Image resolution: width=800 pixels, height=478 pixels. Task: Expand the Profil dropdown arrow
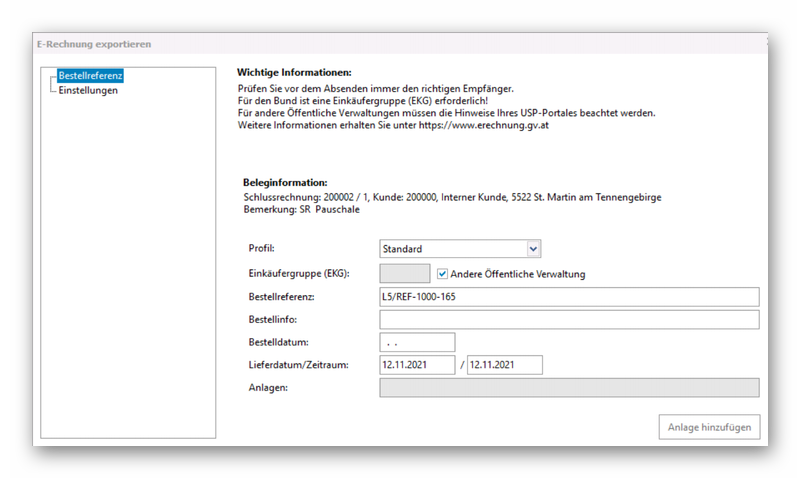point(533,248)
